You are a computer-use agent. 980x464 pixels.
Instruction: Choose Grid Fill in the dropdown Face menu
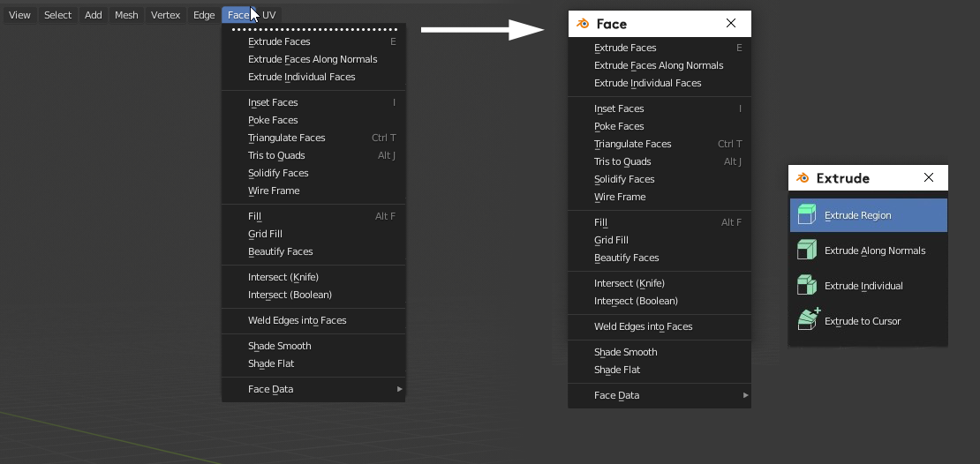pos(313,234)
